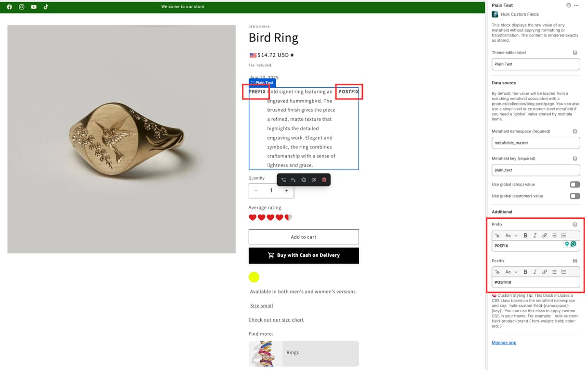Select the yellow color swatch
This screenshot has width=588, height=370.
tap(254, 277)
